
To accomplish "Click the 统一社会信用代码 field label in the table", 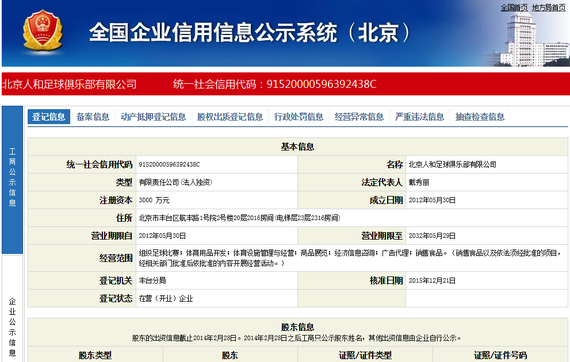I will pos(99,165).
